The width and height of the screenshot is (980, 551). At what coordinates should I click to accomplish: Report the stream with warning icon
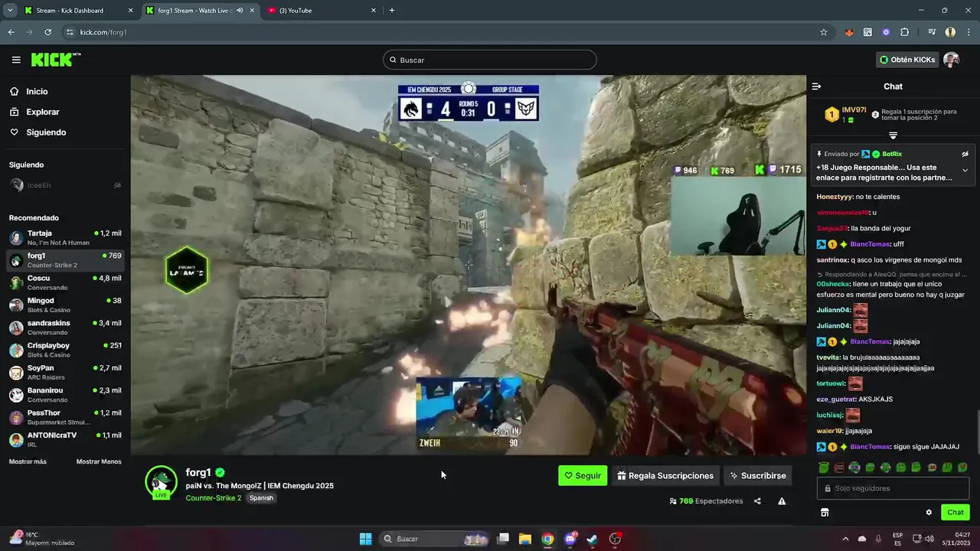(782, 501)
